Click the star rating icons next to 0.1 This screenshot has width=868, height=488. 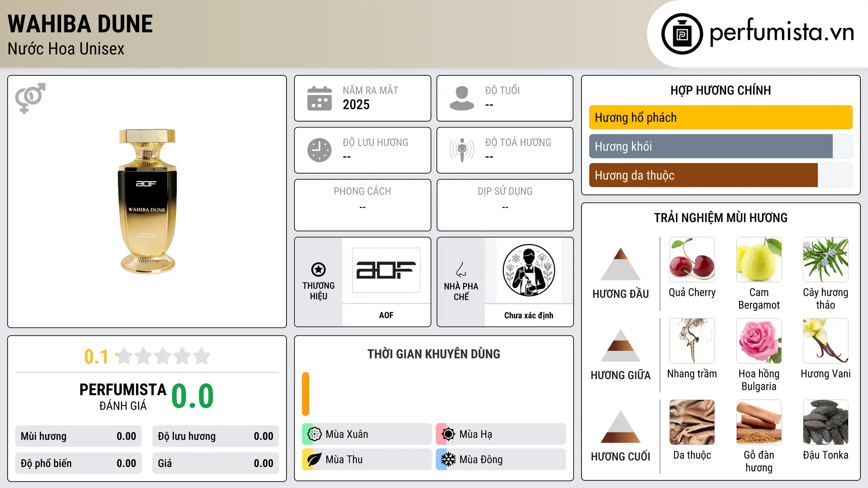[x=163, y=356]
